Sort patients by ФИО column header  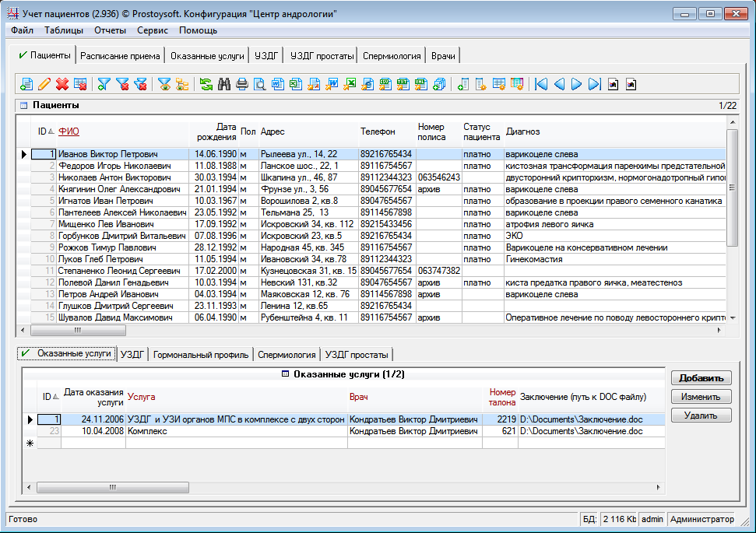click(x=69, y=131)
